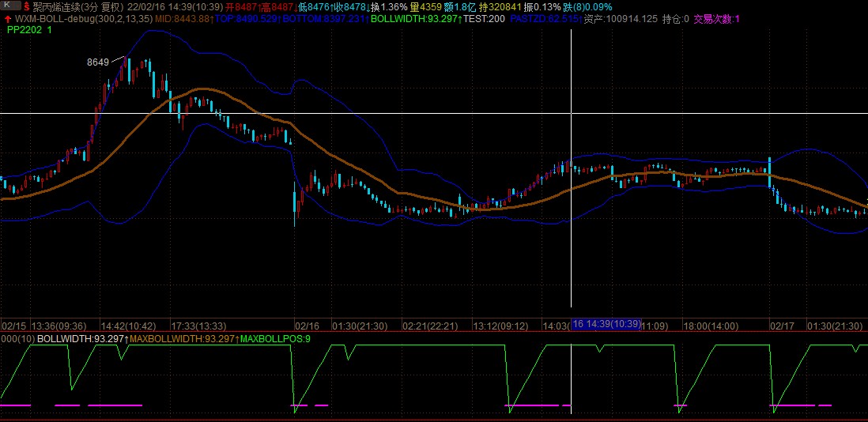The width and height of the screenshot is (868, 422).
Task: Click the 振0.13% amplitude value
Action: pyautogui.click(x=542, y=6)
